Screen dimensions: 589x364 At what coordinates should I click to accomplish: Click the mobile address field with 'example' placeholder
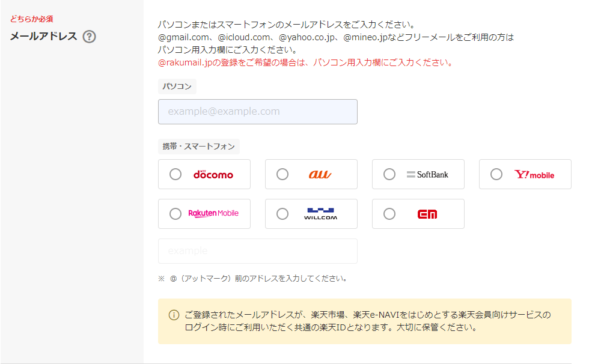click(x=258, y=251)
